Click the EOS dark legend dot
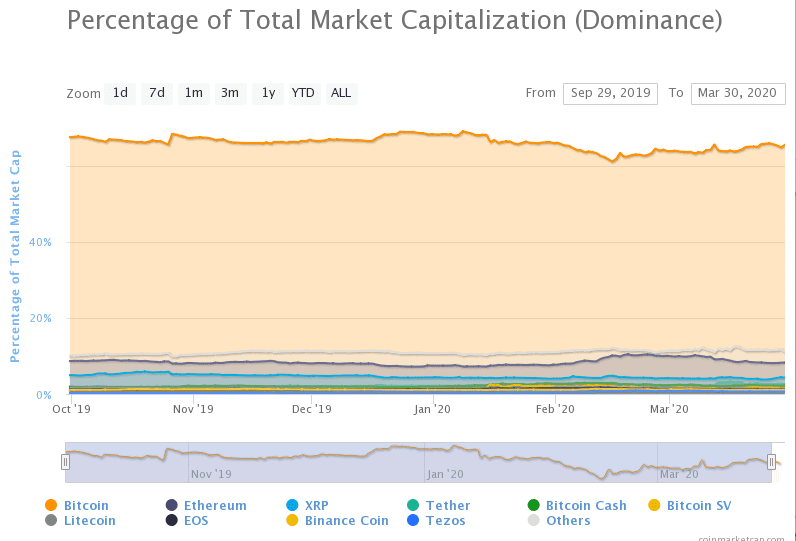Image resolution: width=796 pixels, height=541 pixels. pyautogui.click(x=172, y=520)
